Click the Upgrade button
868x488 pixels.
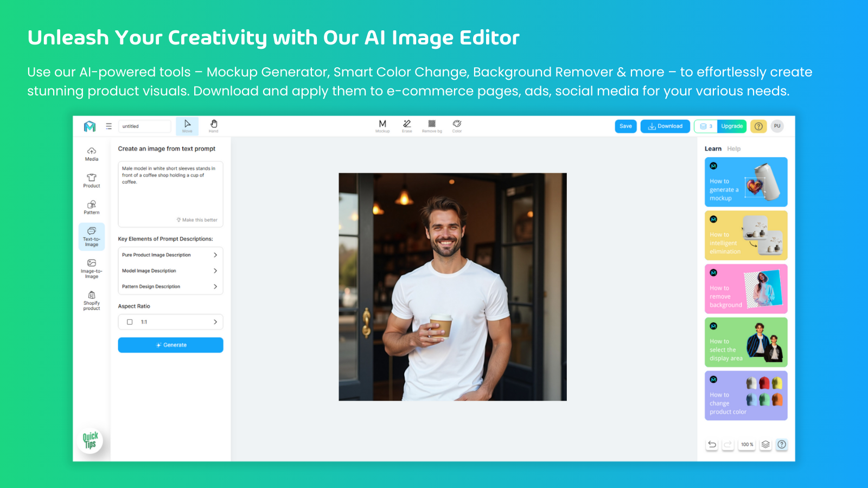(x=732, y=126)
